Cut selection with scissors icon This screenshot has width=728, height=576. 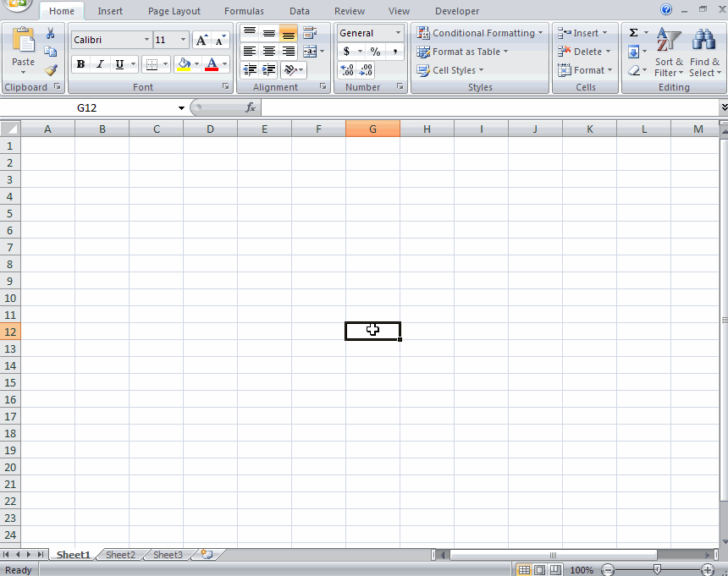click(50, 33)
